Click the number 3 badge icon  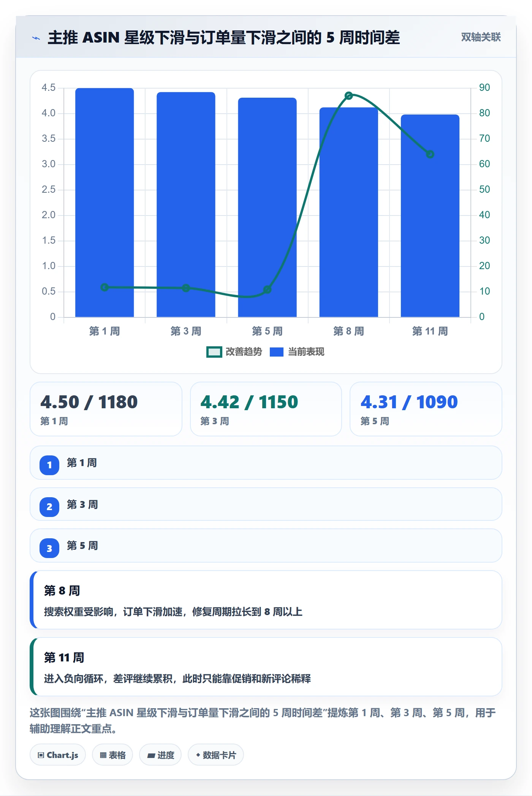coord(49,548)
